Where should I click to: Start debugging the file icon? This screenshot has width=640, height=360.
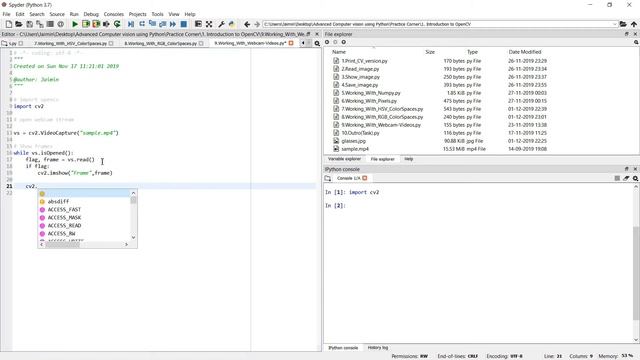point(131,24)
